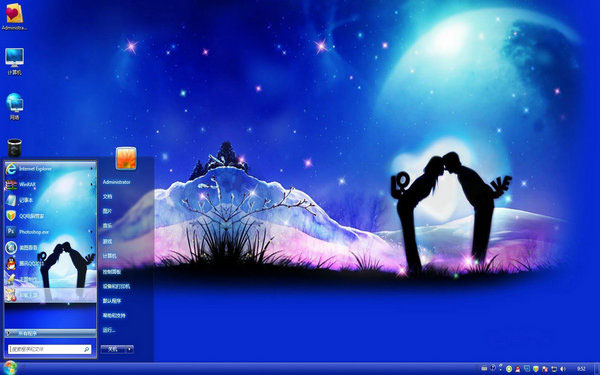
Task: Open 计算机 in Start menu right pane
Action: (109, 256)
